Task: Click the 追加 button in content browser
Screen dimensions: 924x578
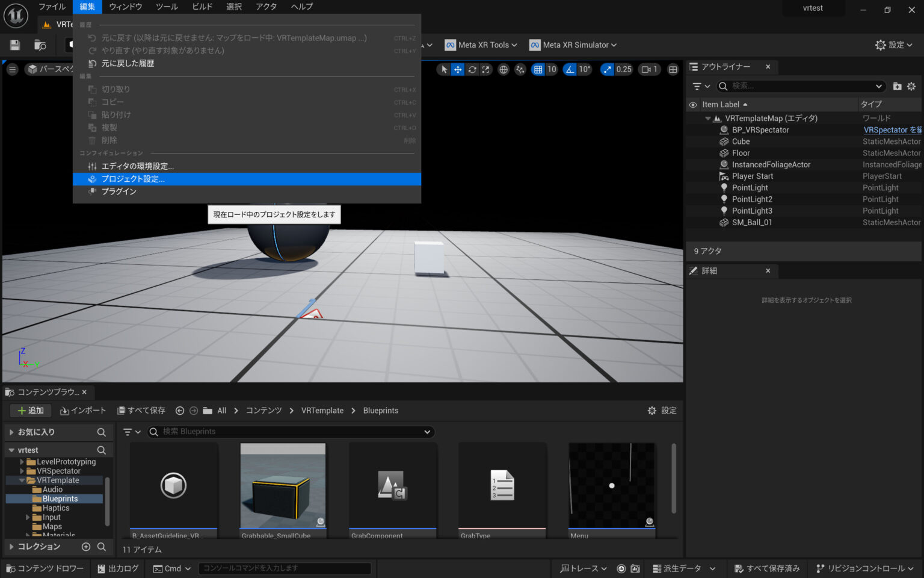Action: click(x=30, y=410)
